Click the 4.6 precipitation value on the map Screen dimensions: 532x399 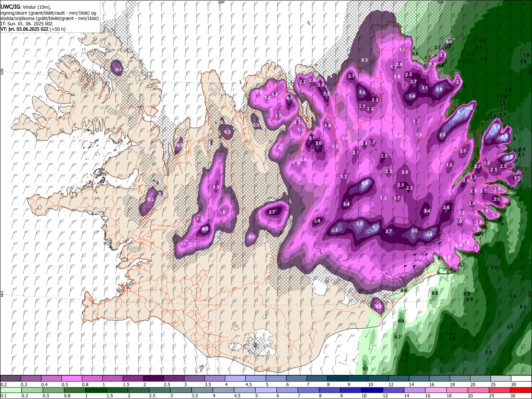click(375, 227)
